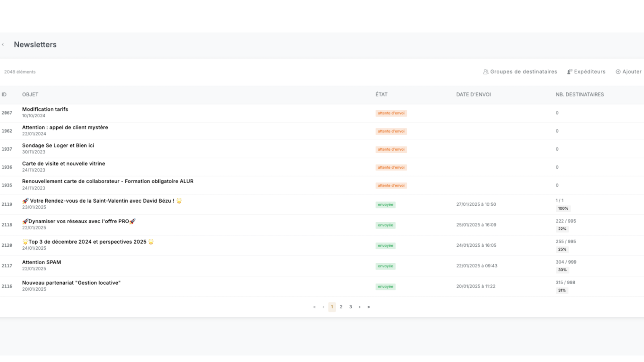Sort by ÉTAT column header

[x=381, y=95]
